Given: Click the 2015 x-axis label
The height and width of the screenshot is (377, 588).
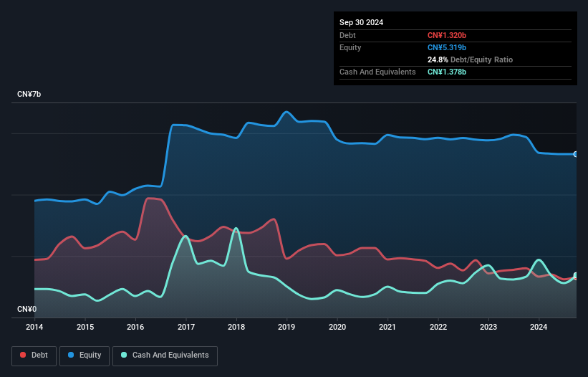Looking at the screenshot, I should point(85,327).
